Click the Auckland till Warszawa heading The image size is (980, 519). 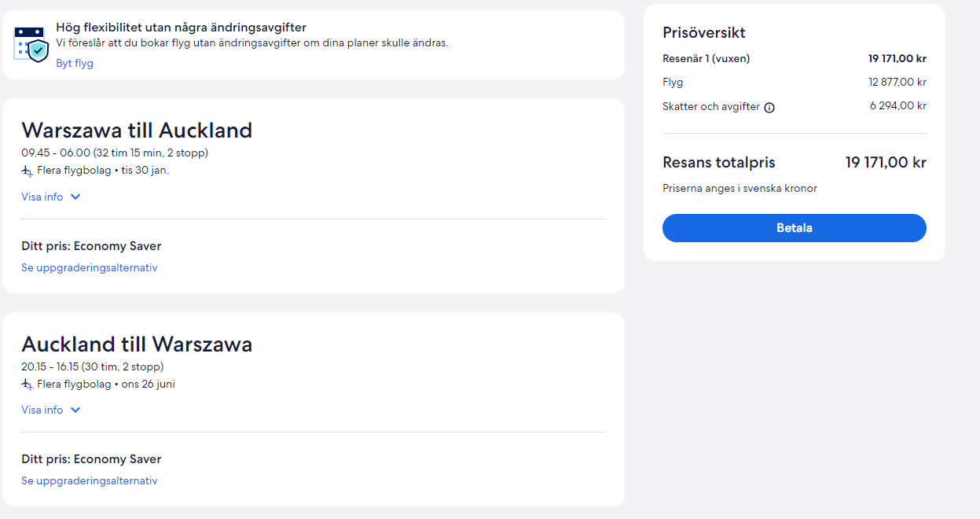[137, 344]
